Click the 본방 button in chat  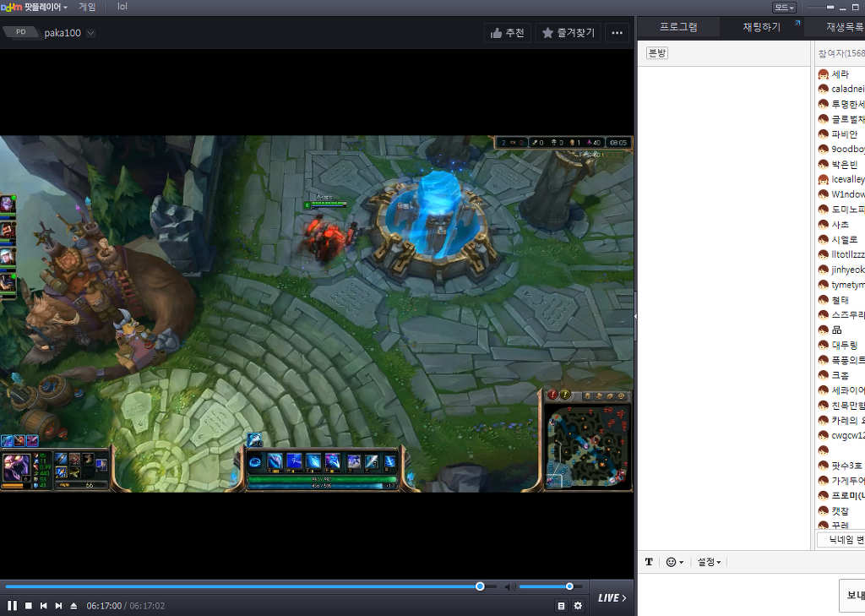tap(657, 53)
